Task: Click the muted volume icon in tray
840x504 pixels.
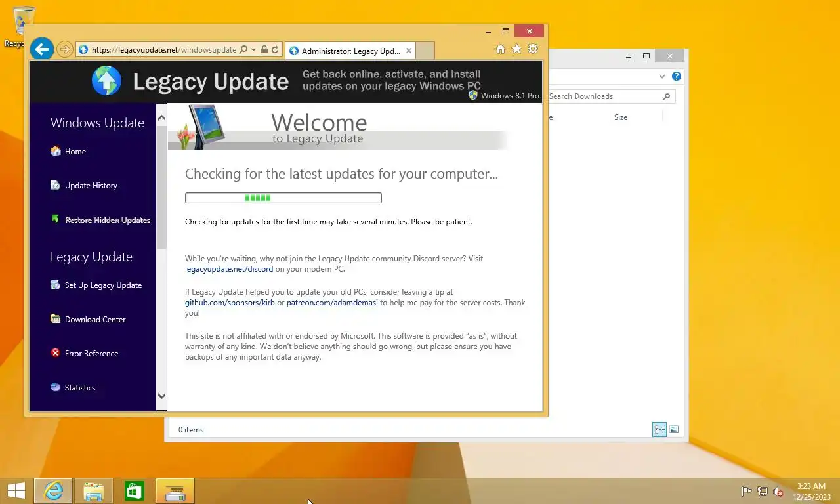Action: (778, 491)
